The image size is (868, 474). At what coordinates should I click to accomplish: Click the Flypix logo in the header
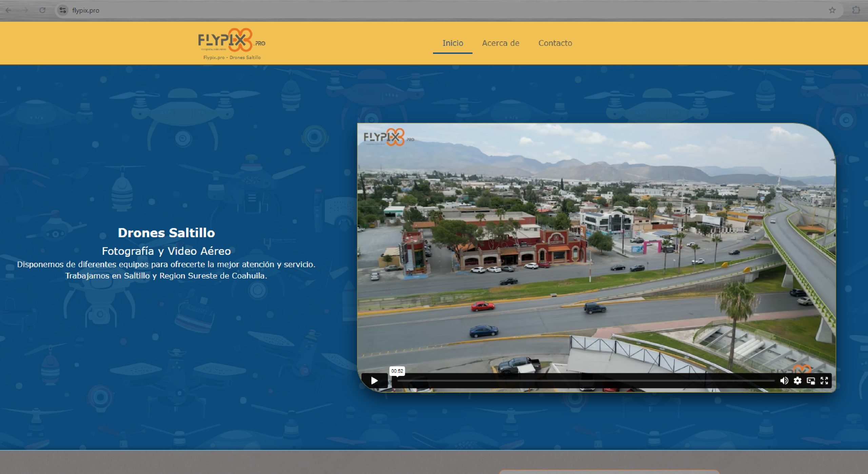[225, 40]
